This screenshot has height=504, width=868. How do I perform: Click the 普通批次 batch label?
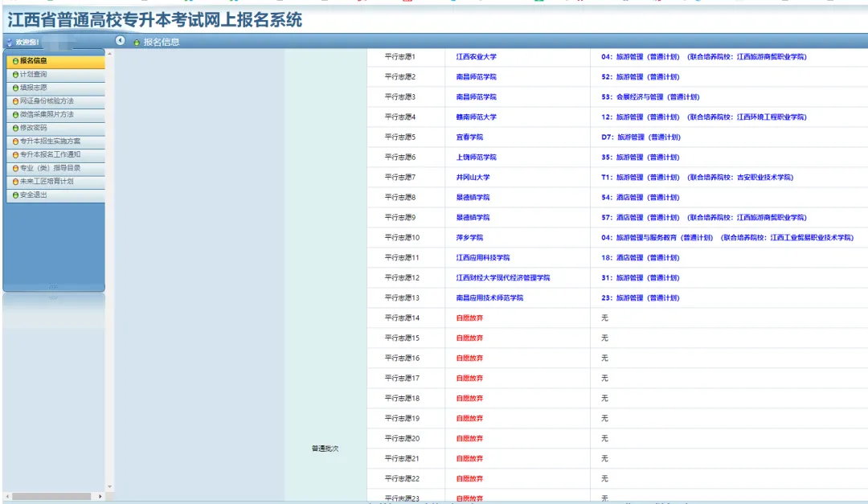[325, 449]
